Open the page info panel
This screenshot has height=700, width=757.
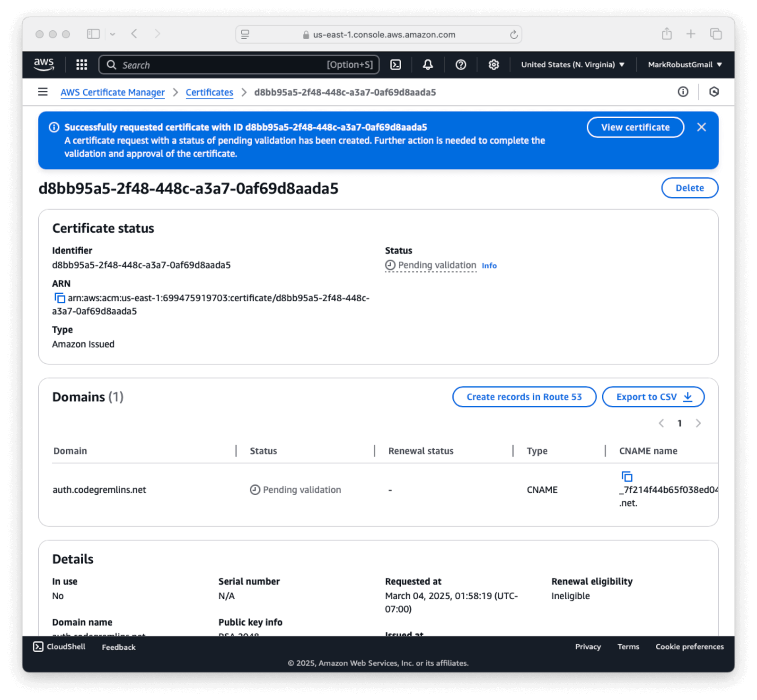[x=683, y=92]
